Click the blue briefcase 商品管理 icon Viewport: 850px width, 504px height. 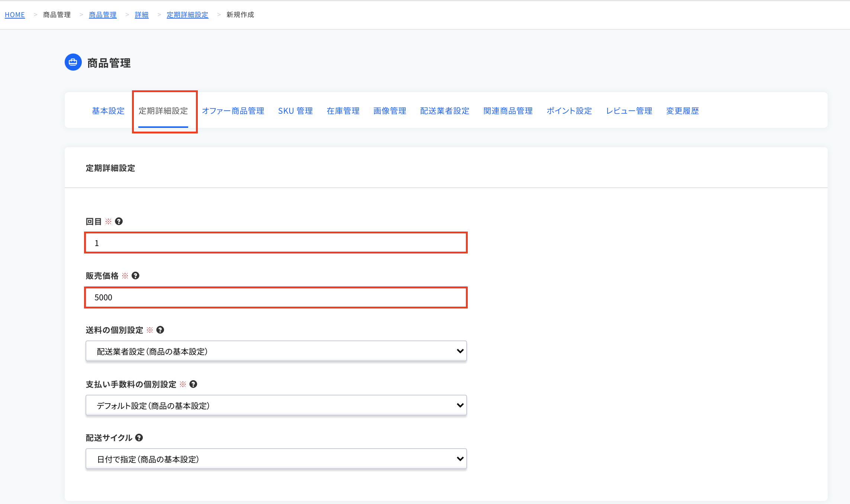(x=73, y=62)
